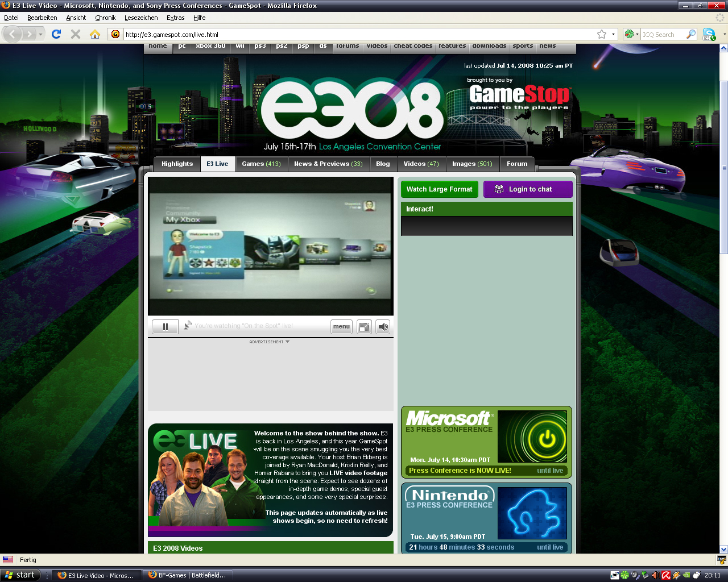Switch to the Highlights tab
Screen dimensions: 728x582
tap(177, 164)
